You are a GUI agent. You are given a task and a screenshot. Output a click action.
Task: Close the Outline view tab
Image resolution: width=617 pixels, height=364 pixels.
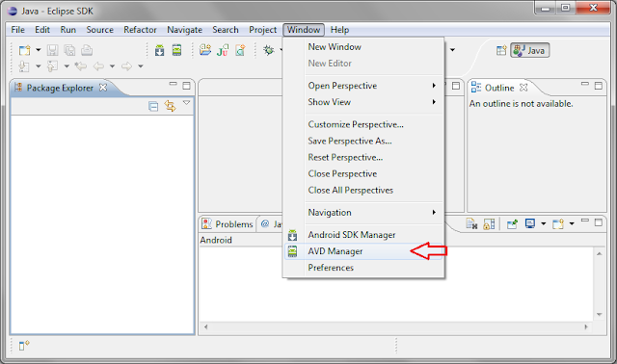pyautogui.click(x=523, y=88)
